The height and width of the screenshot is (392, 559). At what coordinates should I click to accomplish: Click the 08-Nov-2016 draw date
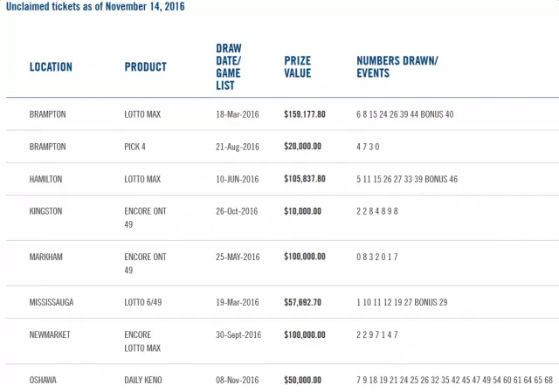[x=237, y=380]
